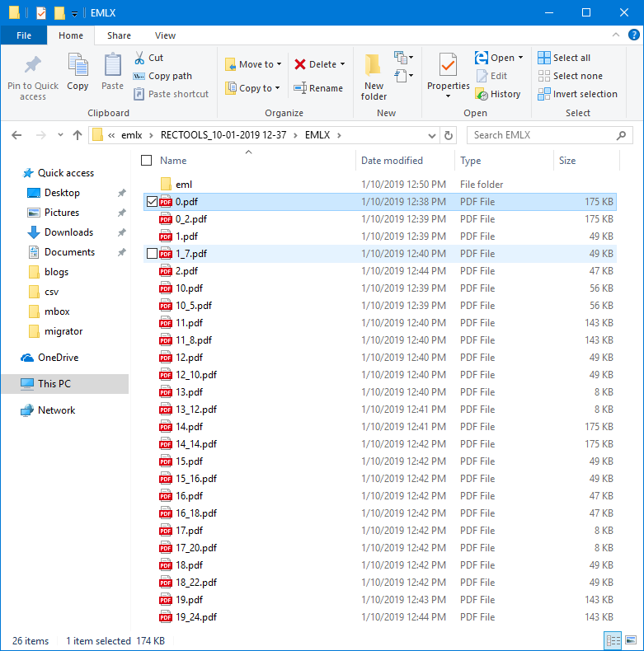Click the Pin to Quick access icon
644x651 pixels.
[33, 65]
